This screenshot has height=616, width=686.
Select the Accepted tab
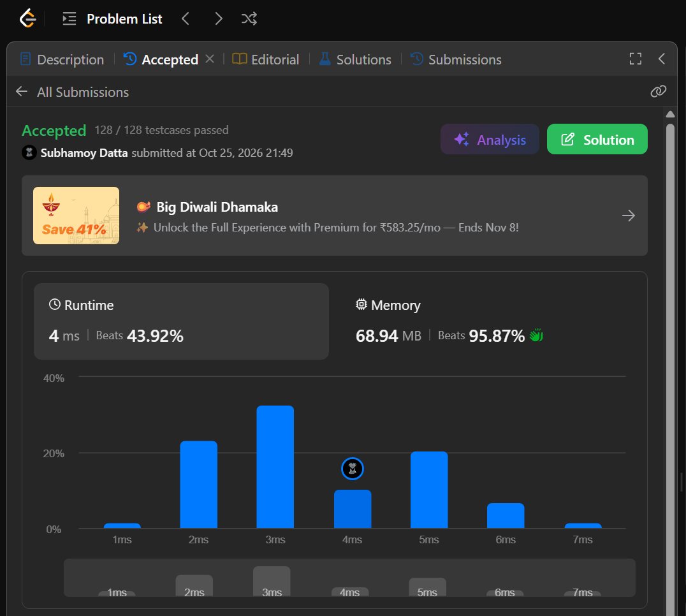click(161, 59)
